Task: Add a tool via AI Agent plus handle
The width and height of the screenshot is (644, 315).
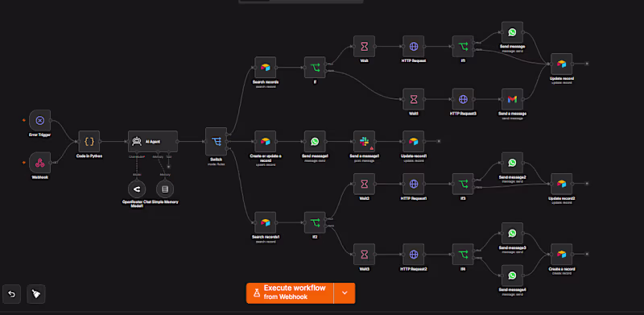Action: pyautogui.click(x=168, y=167)
